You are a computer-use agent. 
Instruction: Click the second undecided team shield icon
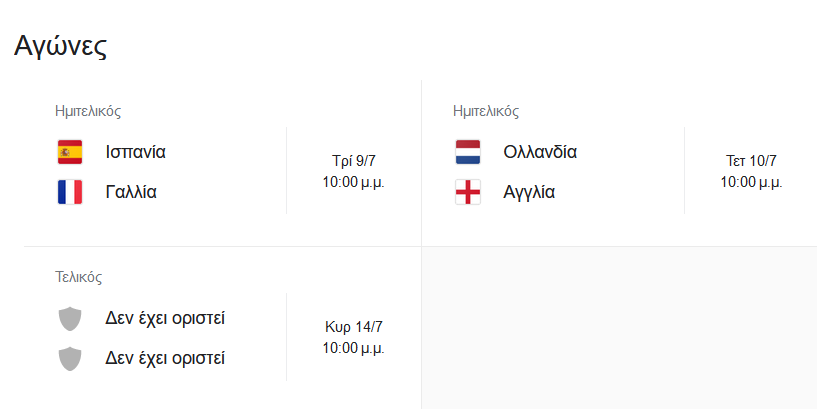pyautogui.click(x=70, y=358)
